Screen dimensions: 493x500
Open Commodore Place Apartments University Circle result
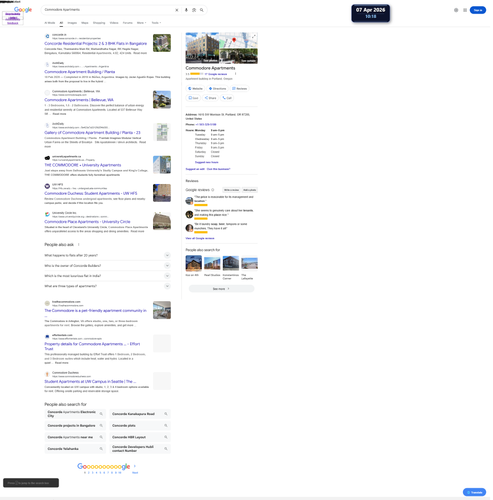87,222
